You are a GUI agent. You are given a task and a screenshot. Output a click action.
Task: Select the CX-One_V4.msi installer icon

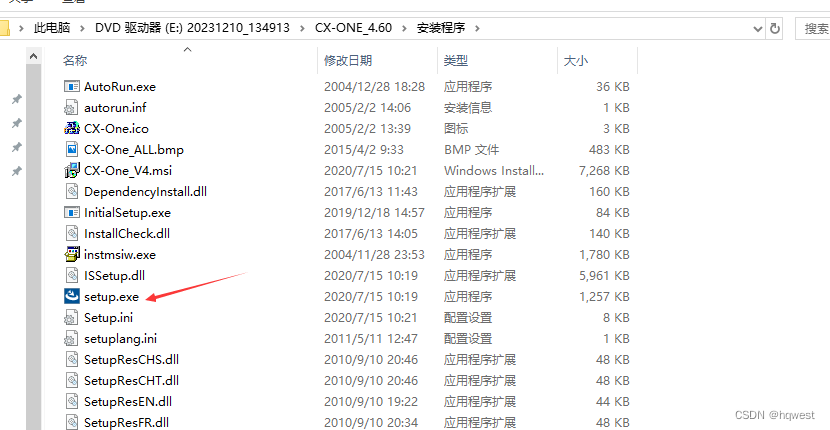pyautogui.click(x=71, y=171)
